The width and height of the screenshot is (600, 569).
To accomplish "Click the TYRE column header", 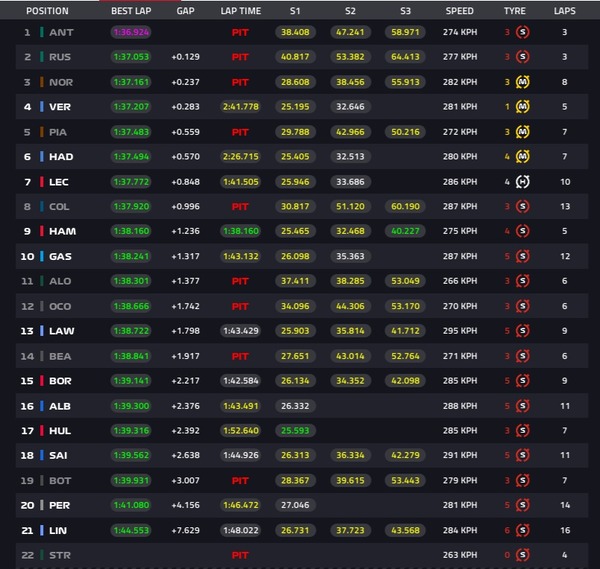I will click(x=515, y=11).
